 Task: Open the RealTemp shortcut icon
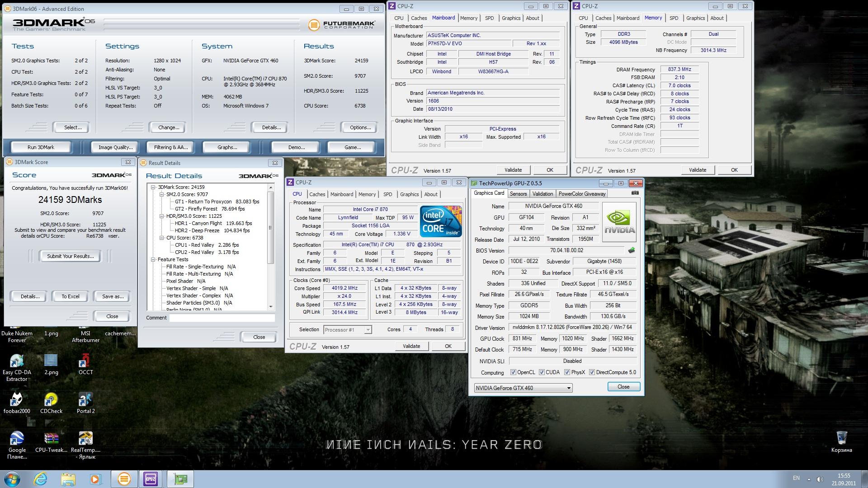[x=85, y=445]
